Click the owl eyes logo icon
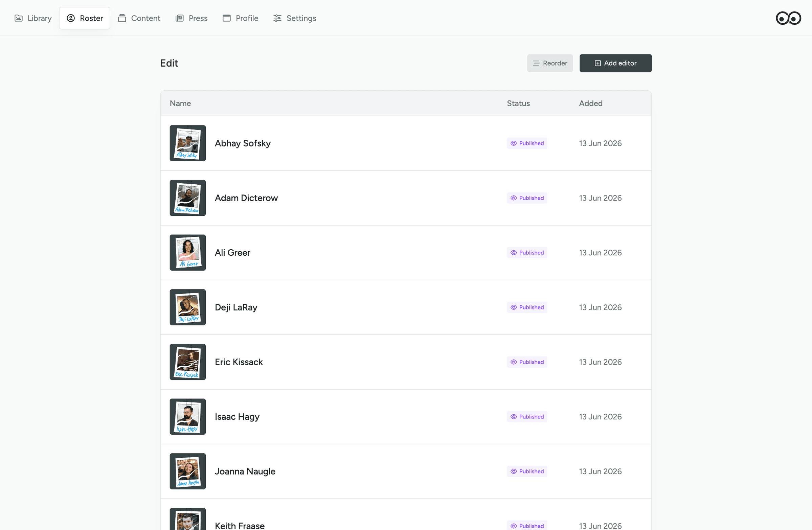812x530 pixels. (788, 18)
